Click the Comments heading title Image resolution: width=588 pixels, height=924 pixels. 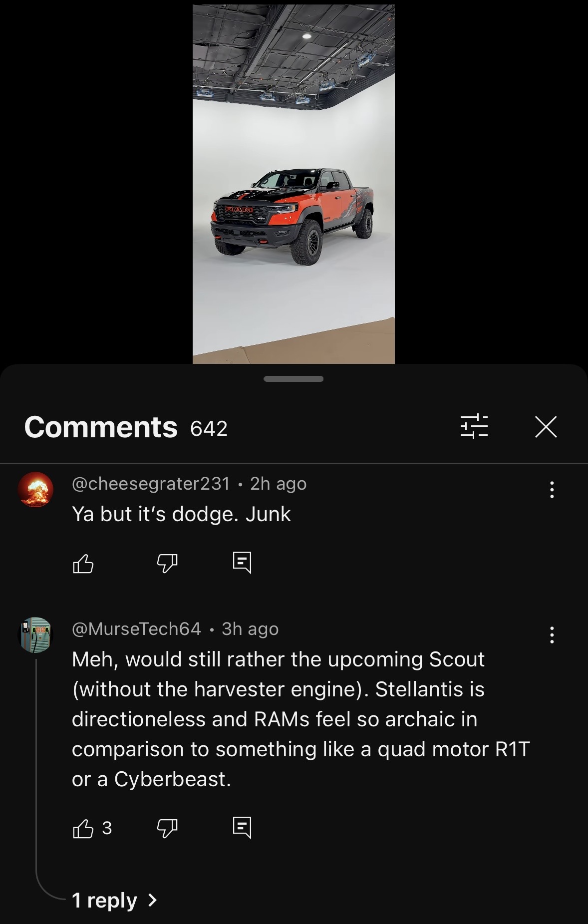(101, 427)
